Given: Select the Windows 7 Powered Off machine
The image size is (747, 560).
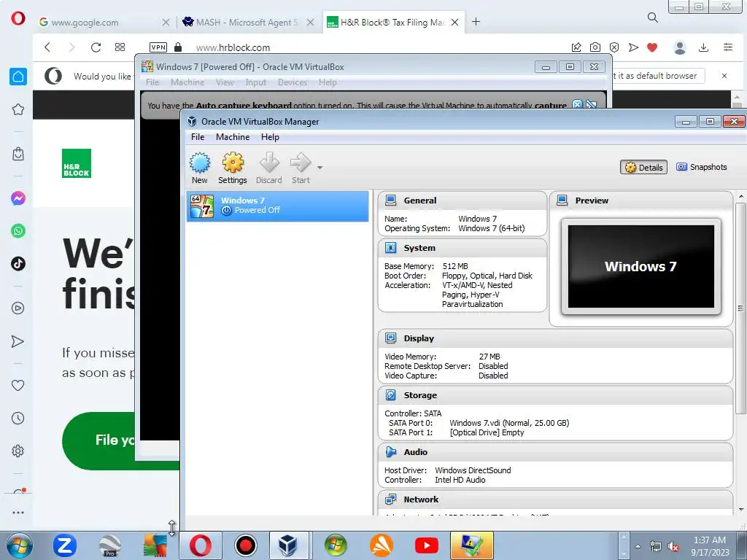Looking at the screenshot, I should 277,206.
